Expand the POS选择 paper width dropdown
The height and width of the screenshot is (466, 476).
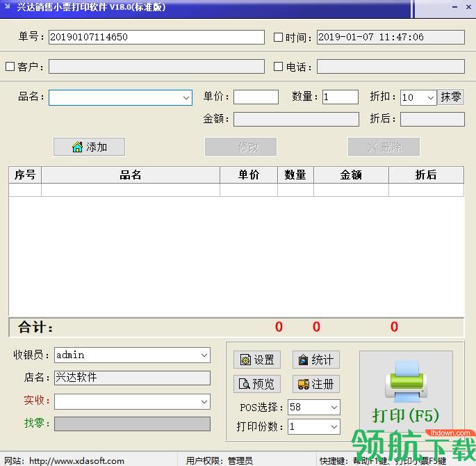tap(334, 407)
